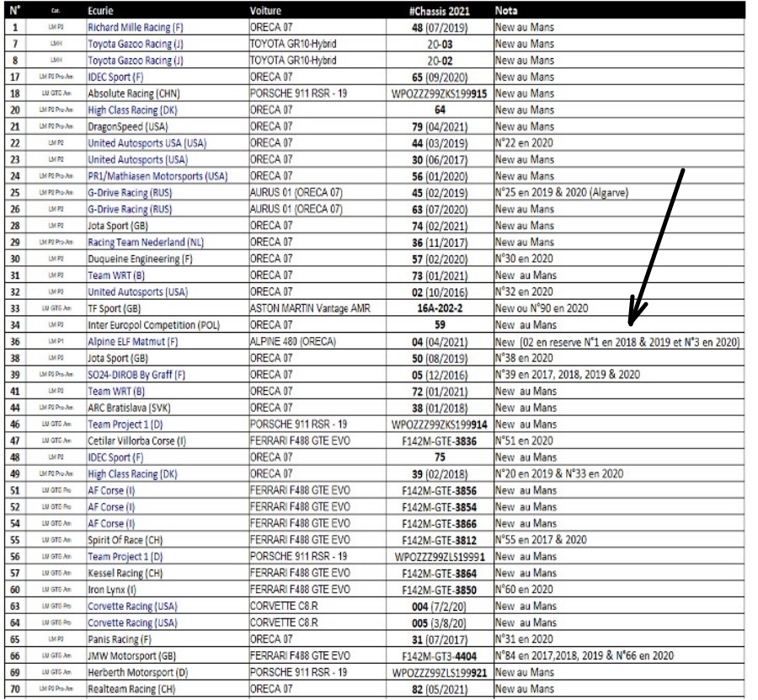Select the #Chassis 2021 column header
This screenshot has width=758, height=700.
pyautogui.click(x=440, y=11)
